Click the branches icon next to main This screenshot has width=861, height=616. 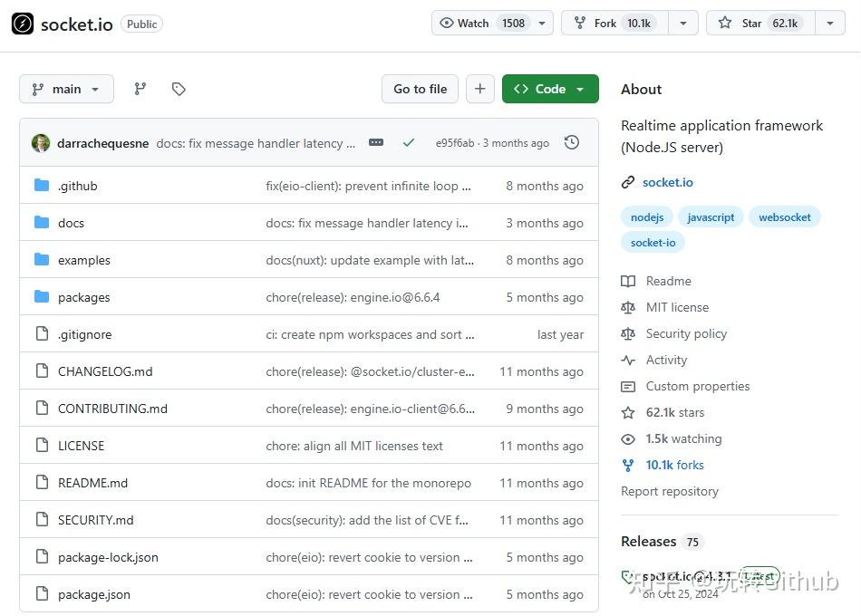click(x=140, y=89)
